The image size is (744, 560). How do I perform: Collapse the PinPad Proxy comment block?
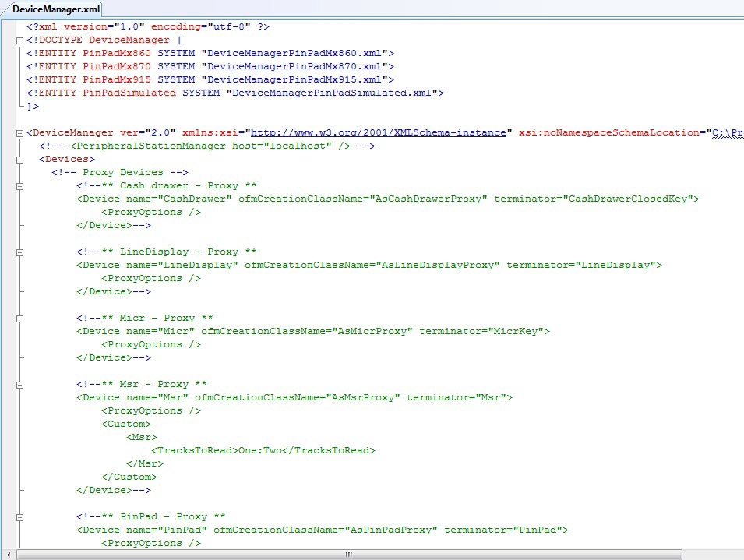point(19,517)
